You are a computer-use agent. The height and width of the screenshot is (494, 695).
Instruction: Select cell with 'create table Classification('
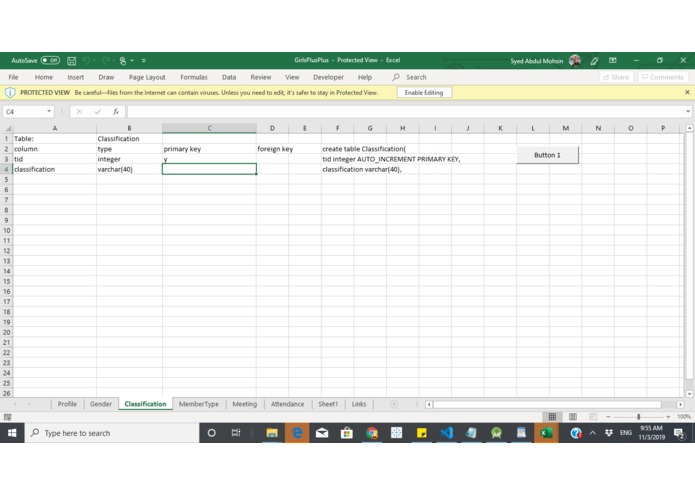click(x=337, y=149)
